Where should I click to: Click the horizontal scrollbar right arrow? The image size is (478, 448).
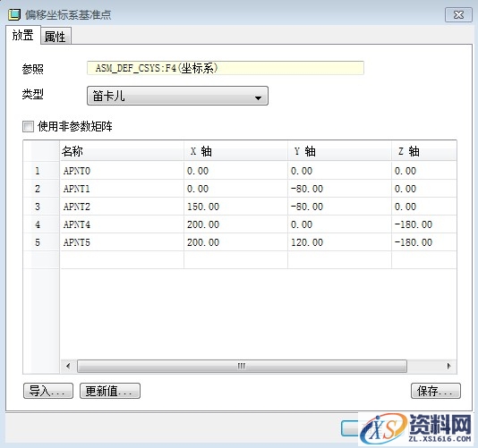(x=448, y=366)
